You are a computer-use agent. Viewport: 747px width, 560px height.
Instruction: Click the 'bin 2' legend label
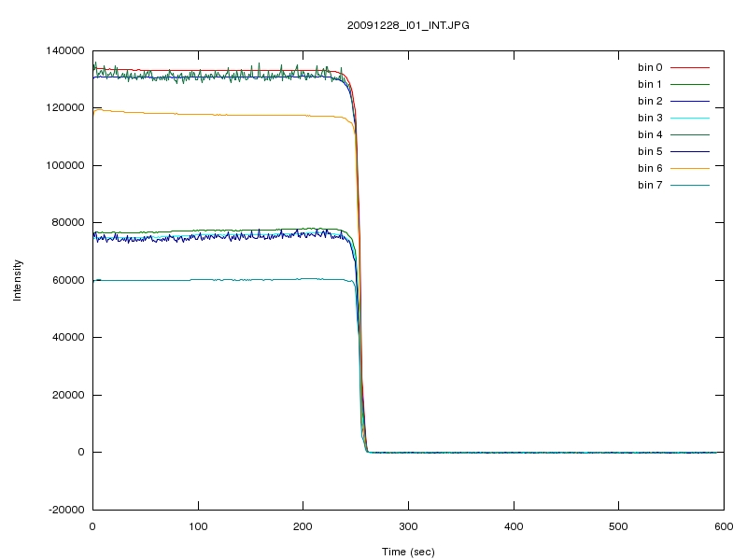[x=650, y=101]
